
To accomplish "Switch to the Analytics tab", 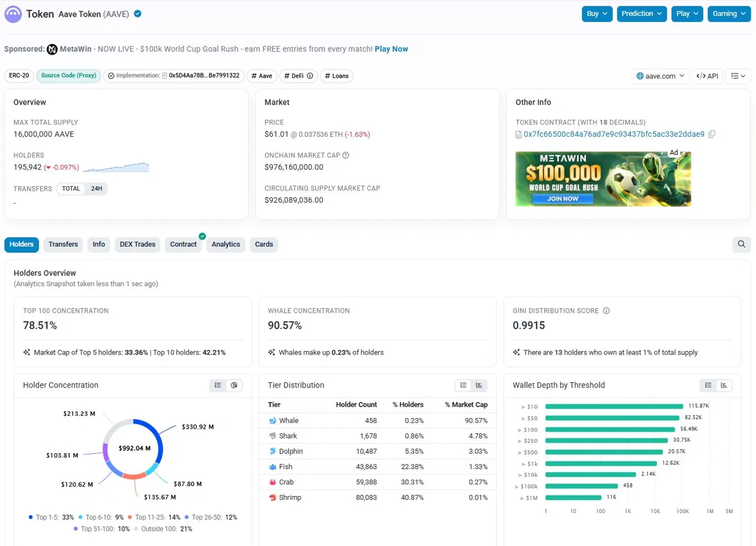I will click(226, 244).
